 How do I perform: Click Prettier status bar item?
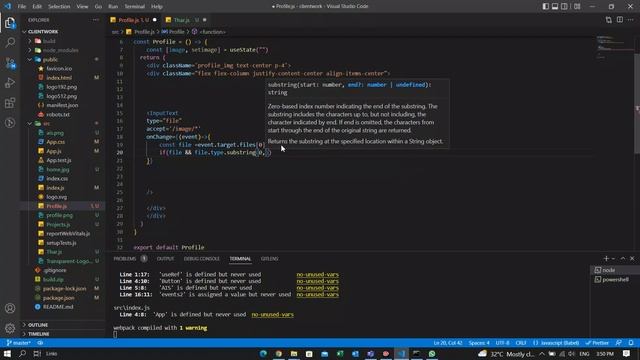(598, 343)
